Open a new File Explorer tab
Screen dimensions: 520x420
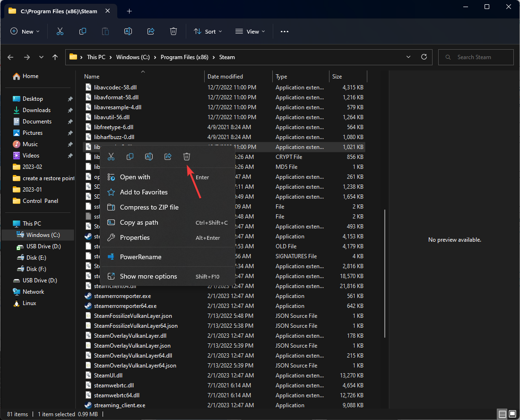pos(130,11)
